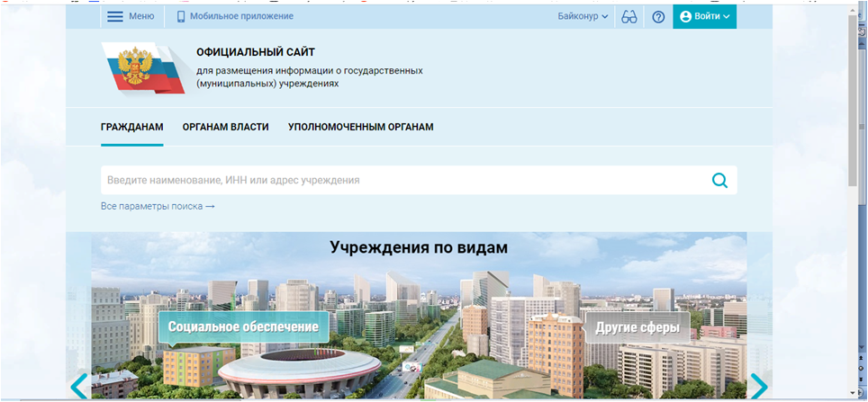Open the Войти login dropdown
The width and height of the screenshot is (868, 402).
pos(705,16)
